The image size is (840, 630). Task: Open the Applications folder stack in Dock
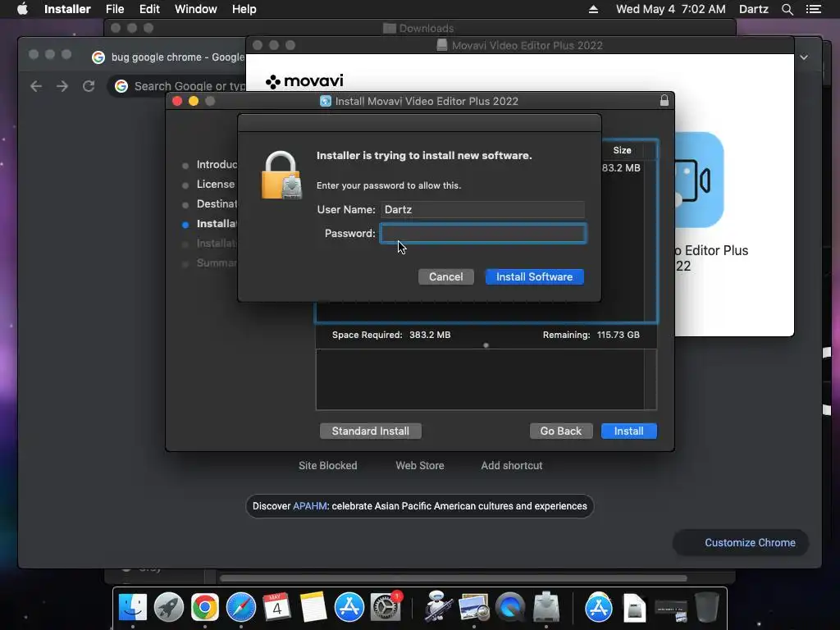click(x=598, y=608)
